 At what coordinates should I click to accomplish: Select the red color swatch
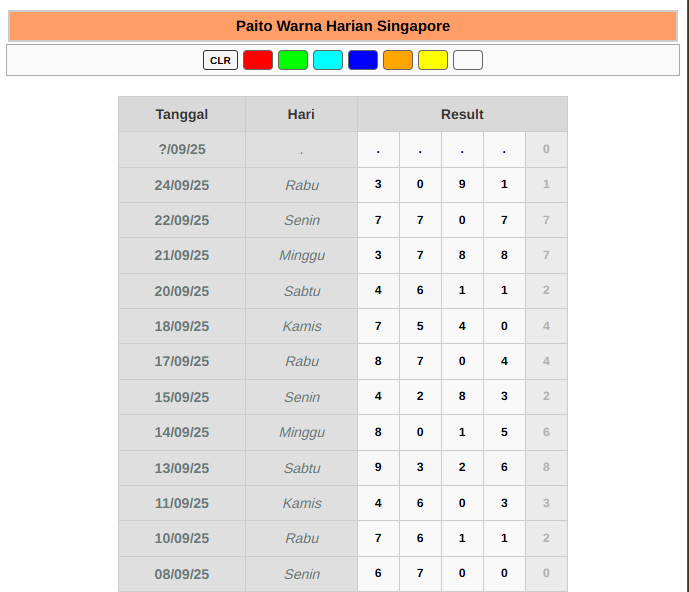coord(258,60)
